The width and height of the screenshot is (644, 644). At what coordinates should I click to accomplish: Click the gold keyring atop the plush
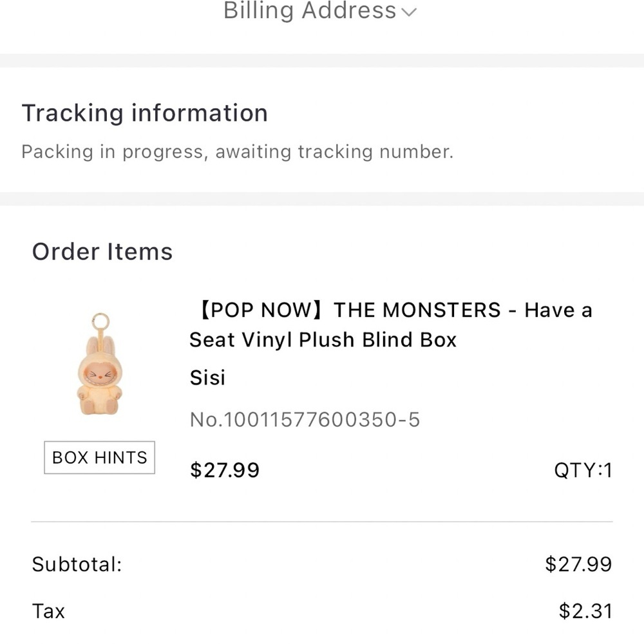click(100, 321)
